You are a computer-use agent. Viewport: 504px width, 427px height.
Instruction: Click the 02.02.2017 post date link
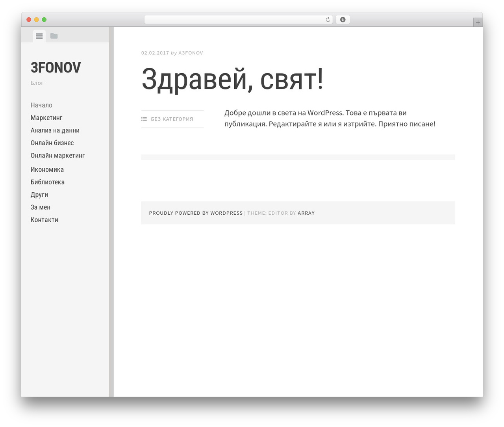point(155,53)
